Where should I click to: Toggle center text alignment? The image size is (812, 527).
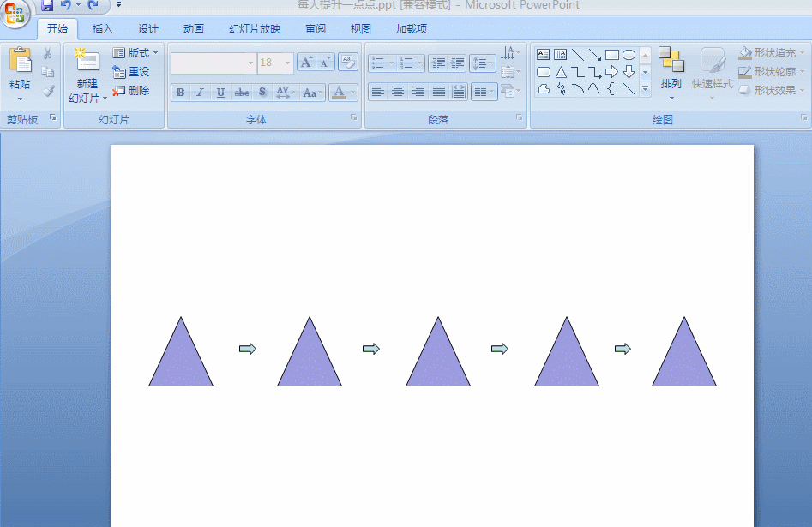click(x=398, y=93)
